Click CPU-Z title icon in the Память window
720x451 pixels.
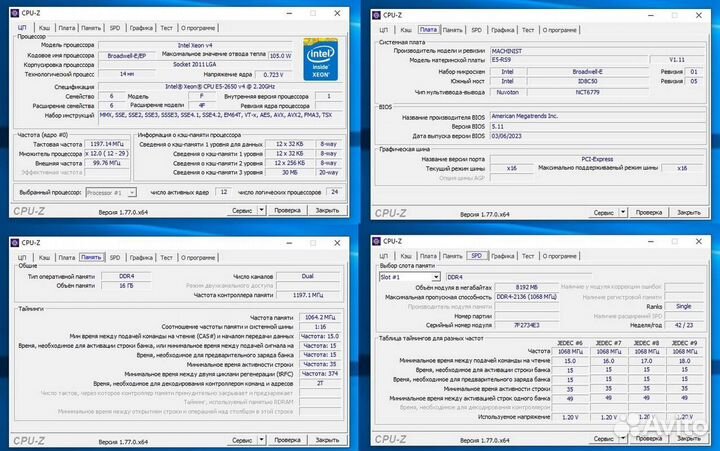click(x=13, y=242)
